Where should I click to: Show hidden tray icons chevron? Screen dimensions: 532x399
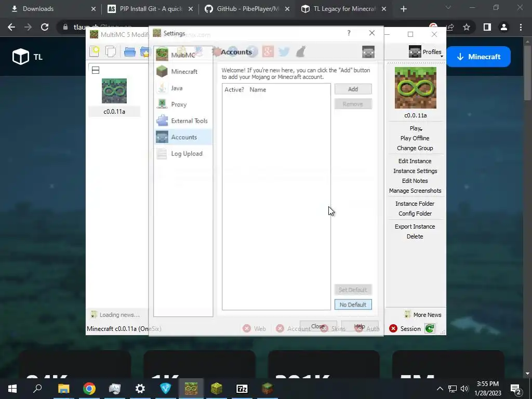coord(440,389)
